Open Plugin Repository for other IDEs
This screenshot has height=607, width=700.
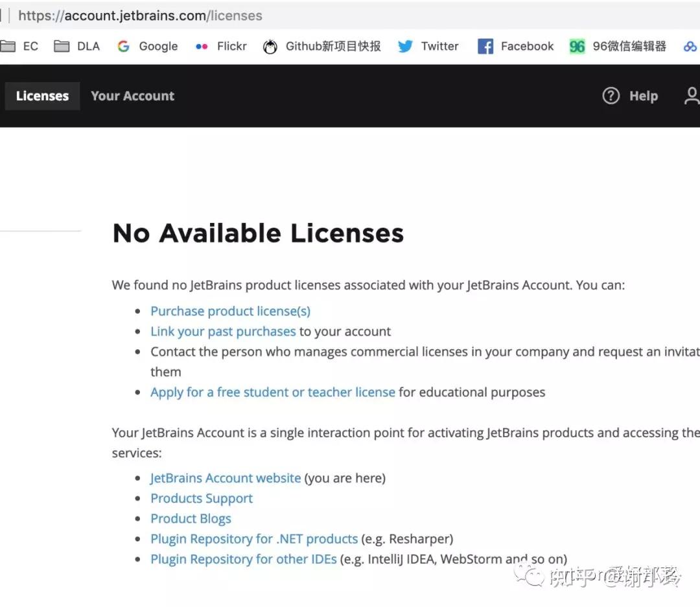point(243,559)
